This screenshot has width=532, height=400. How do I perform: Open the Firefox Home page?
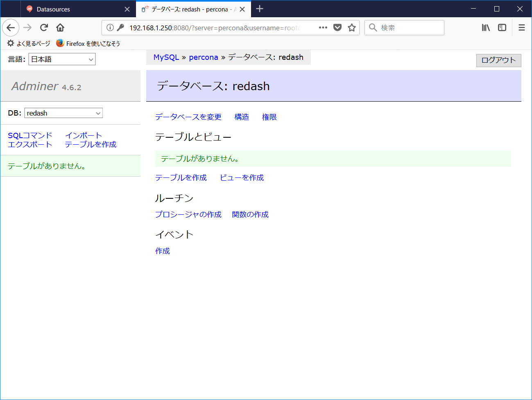(x=60, y=27)
